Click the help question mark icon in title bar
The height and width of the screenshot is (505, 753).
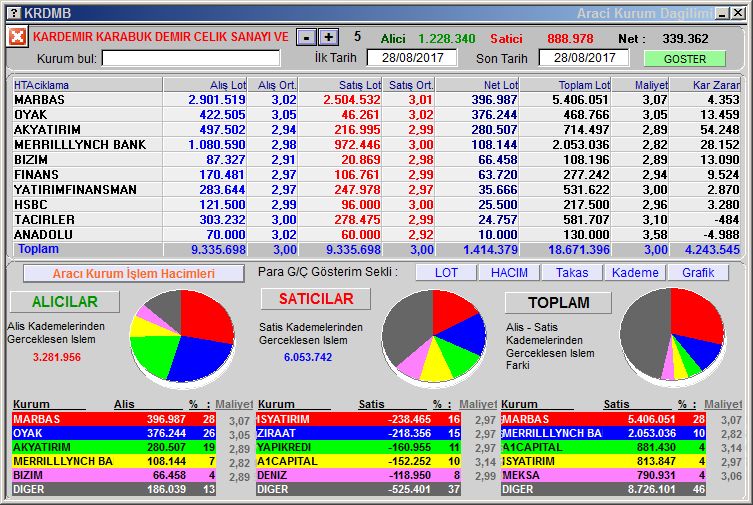(x=14, y=13)
